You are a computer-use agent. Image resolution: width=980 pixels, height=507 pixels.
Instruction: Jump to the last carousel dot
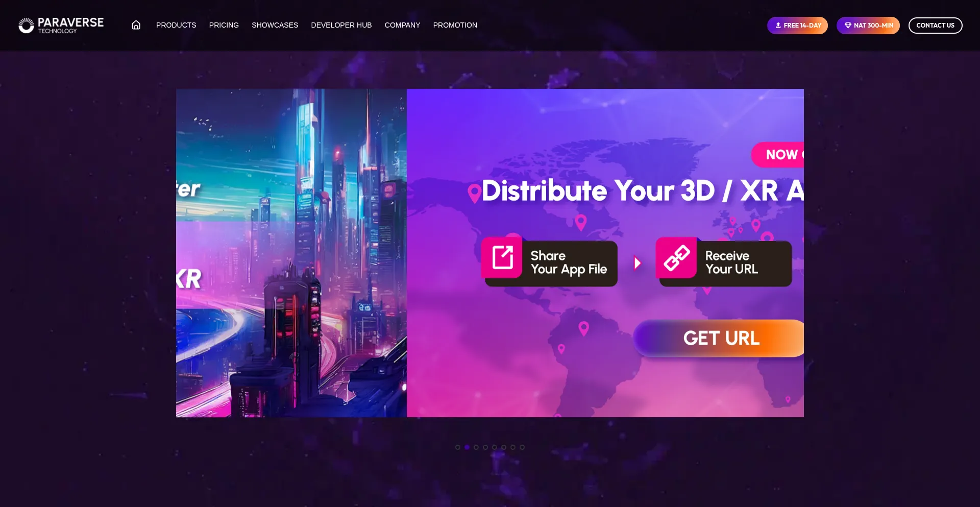tap(522, 447)
